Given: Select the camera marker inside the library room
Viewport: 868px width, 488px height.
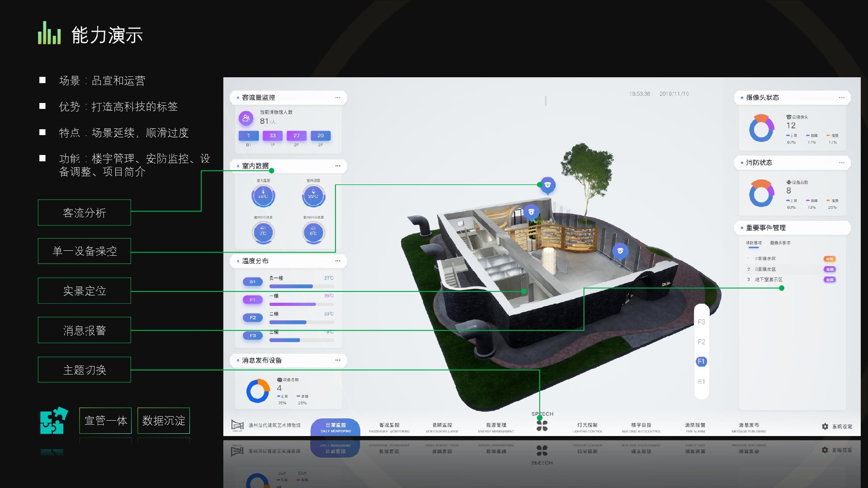Looking at the screenshot, I should (x=531, y=212).
